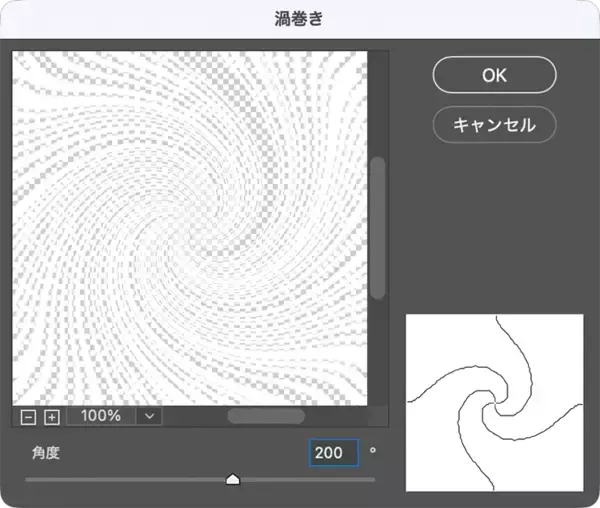Click the angle slider handle
This screenshot has height=508, width=600.
click(x=233, y=479)
